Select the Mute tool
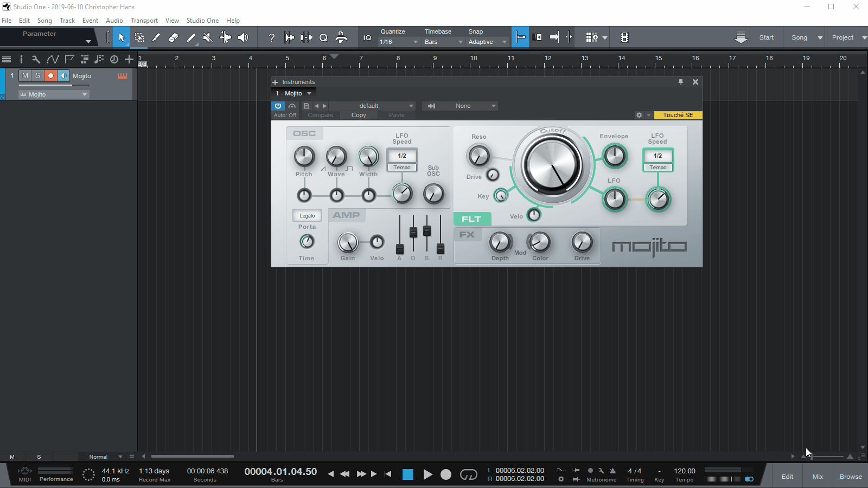This screenshot has width=868, height=488. [207, 37]
